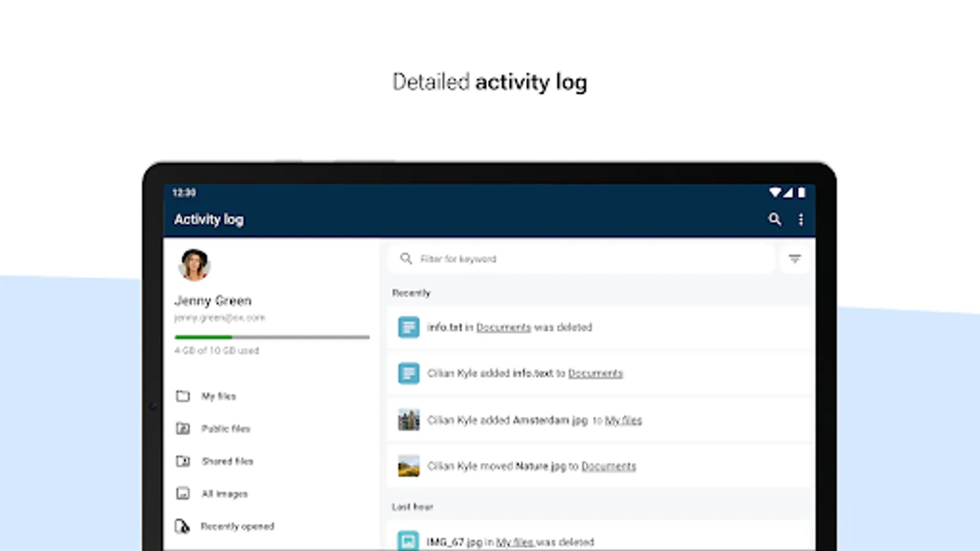Click the Recently opened icon
This screenshot has width=980, height=551.
tap(183, 526)
